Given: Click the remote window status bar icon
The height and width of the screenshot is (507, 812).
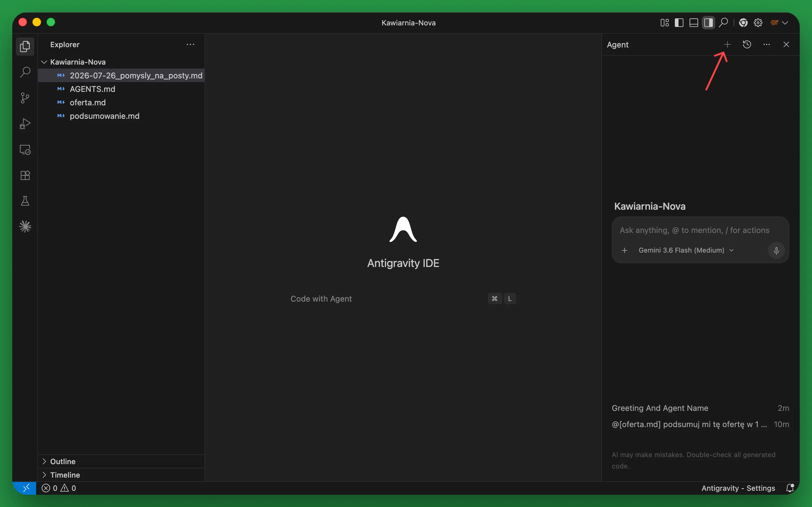Looking at the screenshot, I should click(x=24, y=488).
